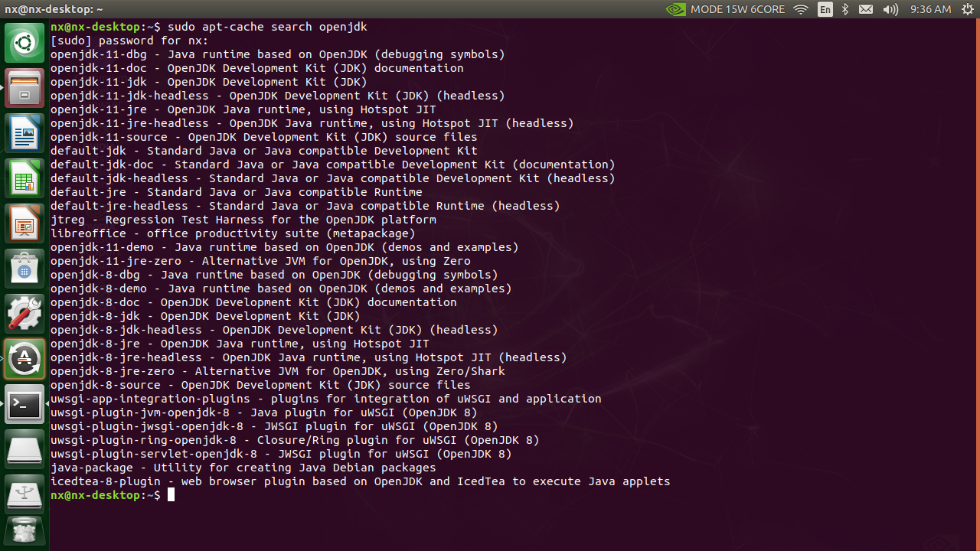Click the openjdk-8-dbg package line
The image size is (980, 551).
[274, 275]
